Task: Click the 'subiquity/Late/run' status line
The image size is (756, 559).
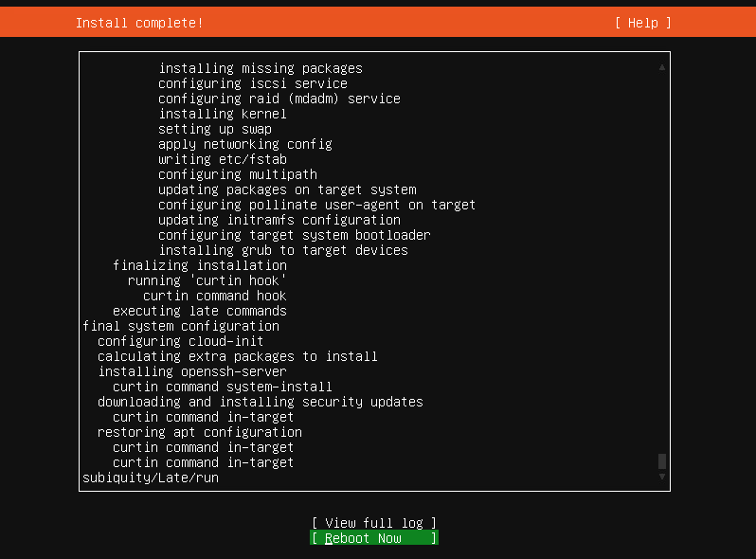Action: pyautogui.click(x=150, y=478)
